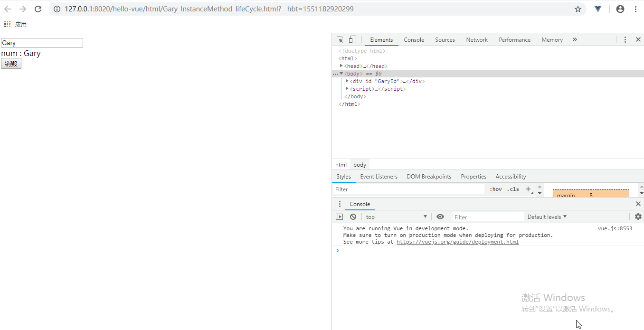This screenshot has width=644, height=330.
Task: Open DevTools customize three-dot menu
Action: [625, 40]
